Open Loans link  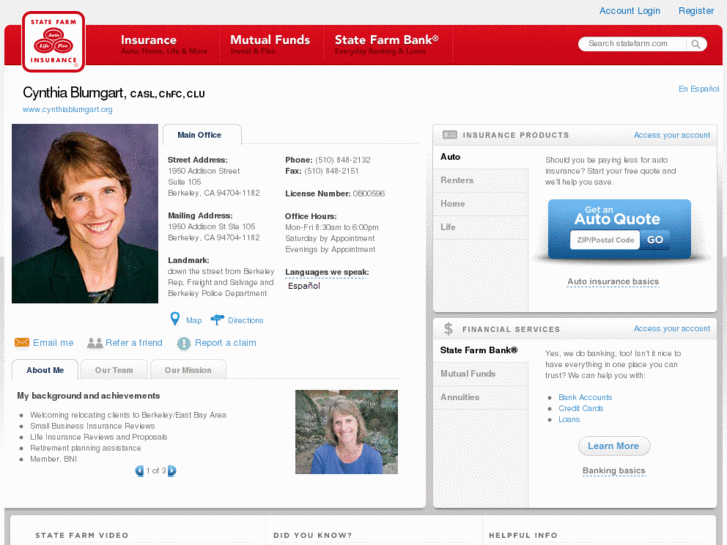(569, 419)
